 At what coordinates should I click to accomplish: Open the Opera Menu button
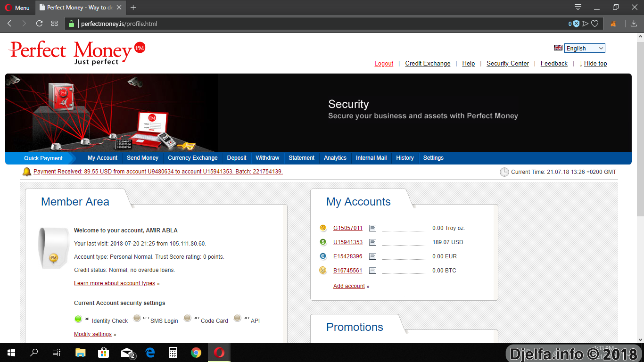[x=17, y=8]
